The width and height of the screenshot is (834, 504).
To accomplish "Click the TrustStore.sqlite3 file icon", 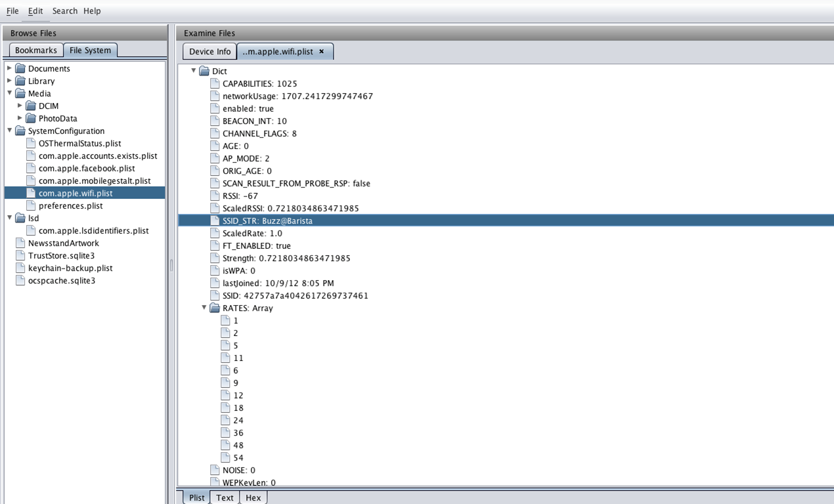I will pos(20,255).
